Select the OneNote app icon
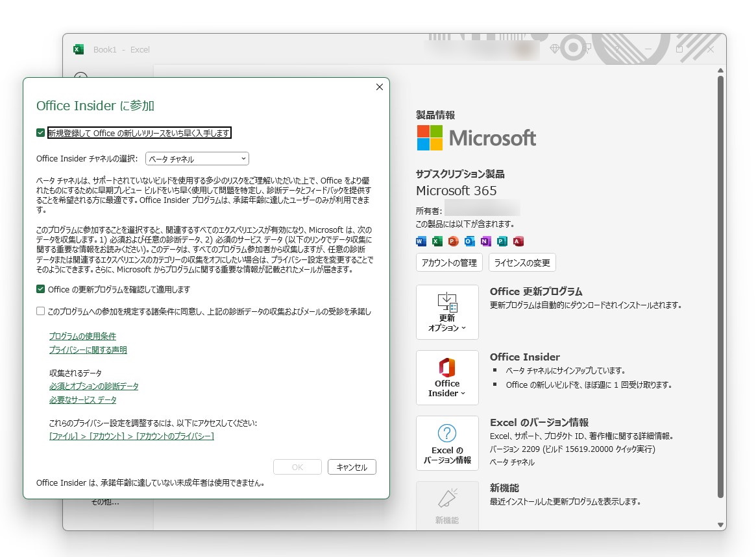This screenshot has height=557, width=756. (x=485, y=241)
